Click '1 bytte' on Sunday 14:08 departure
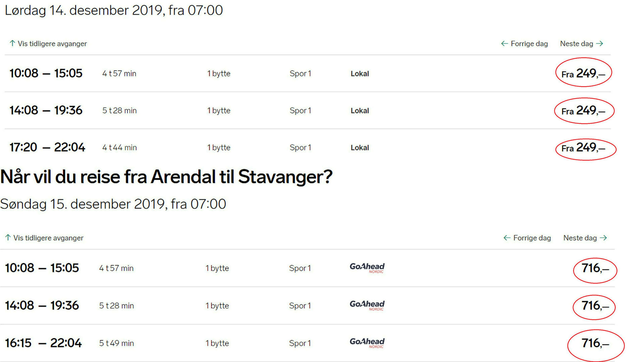Screen dimensions: 644x362 [x=217, y=306]
